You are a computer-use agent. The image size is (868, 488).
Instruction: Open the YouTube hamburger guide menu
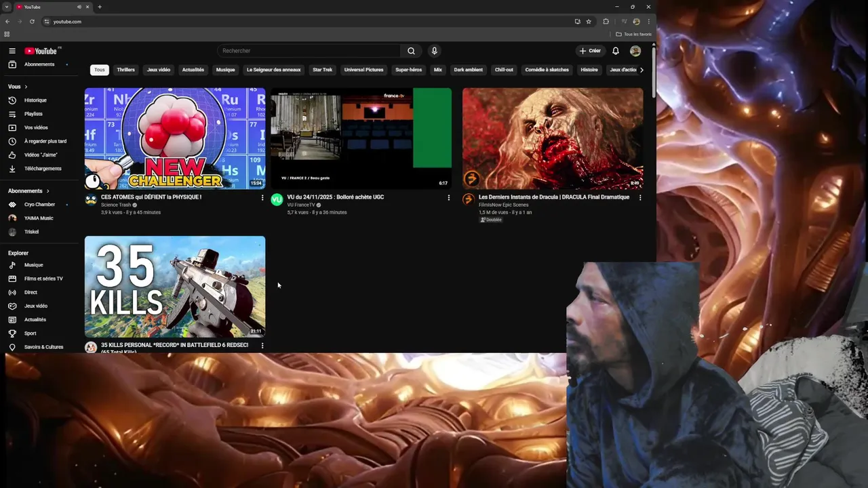(12, 51)
